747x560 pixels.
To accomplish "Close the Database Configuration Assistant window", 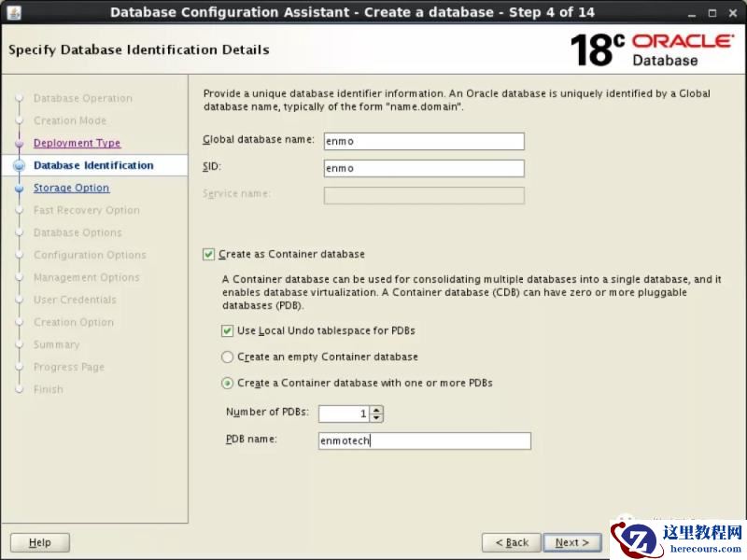I will coord(733,13).
